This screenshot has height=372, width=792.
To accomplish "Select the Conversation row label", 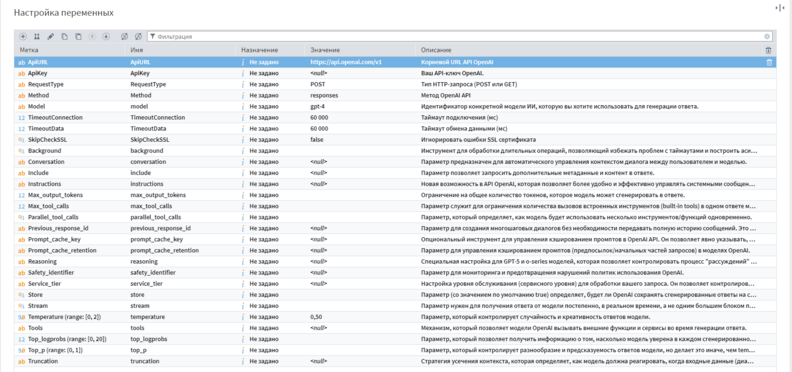I will coord(46,162).
